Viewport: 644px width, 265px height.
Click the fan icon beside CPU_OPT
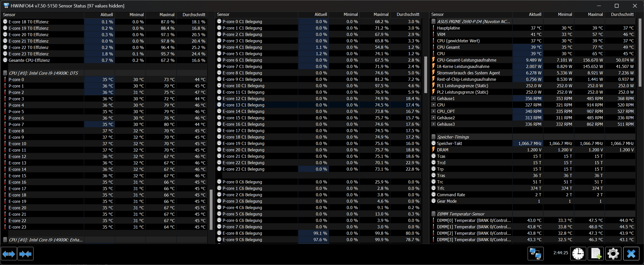pos(434,111)
